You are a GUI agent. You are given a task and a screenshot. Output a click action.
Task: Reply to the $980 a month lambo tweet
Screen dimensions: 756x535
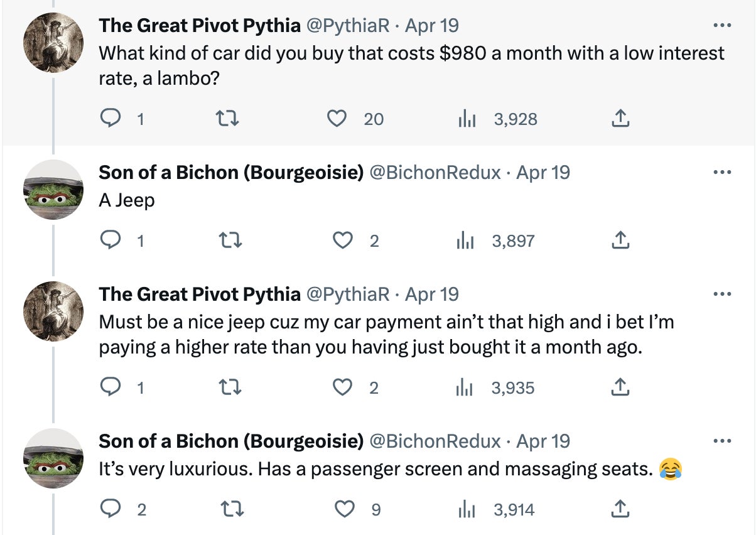tap(111, 119)
